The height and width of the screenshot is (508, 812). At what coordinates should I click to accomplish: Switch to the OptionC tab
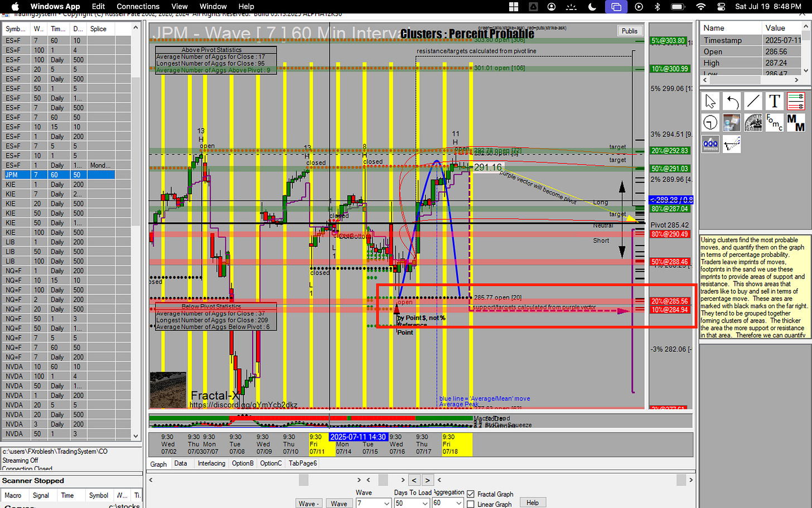pos(271,463)
